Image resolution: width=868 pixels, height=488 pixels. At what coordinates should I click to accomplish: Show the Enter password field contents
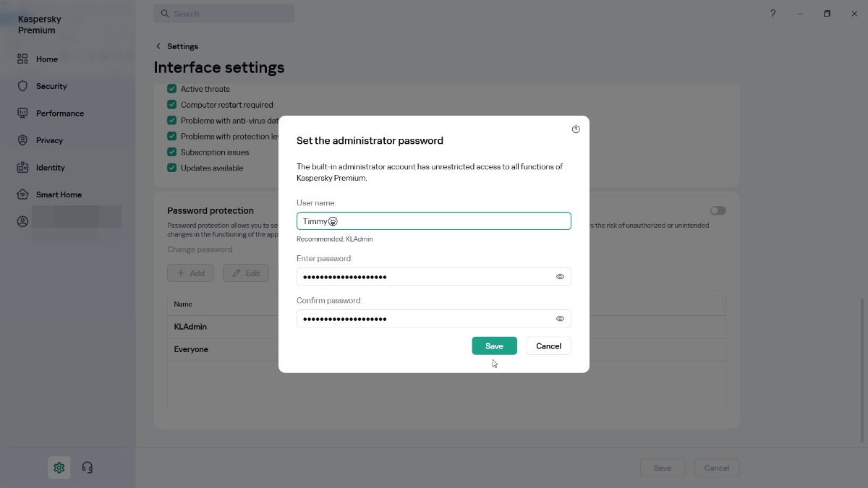tap(560, 277)
